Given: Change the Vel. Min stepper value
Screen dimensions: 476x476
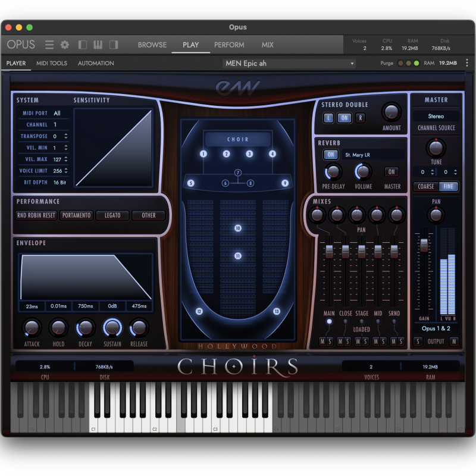Looking at the screenshot, I should 66,148.
